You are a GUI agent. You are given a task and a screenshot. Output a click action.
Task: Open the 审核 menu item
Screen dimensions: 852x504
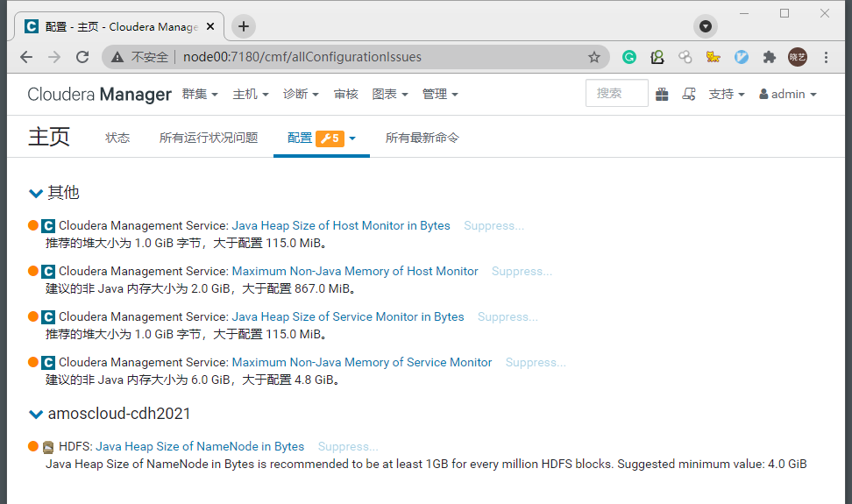tap(345, 95)
